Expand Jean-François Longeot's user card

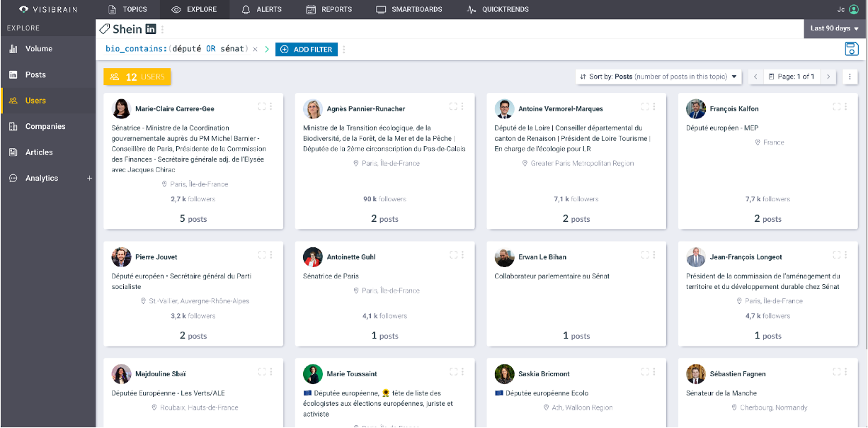(x=837, y=254)
